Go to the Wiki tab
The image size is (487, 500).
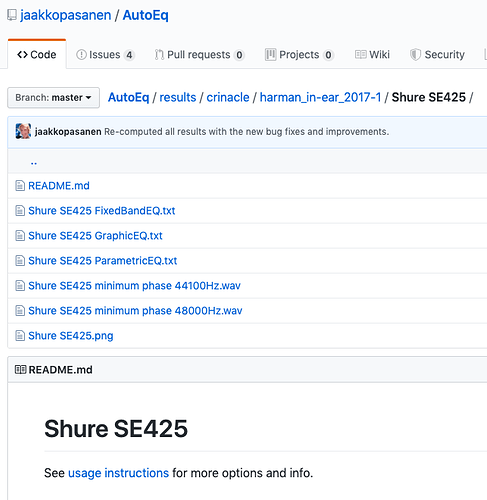tap(372, 55)
